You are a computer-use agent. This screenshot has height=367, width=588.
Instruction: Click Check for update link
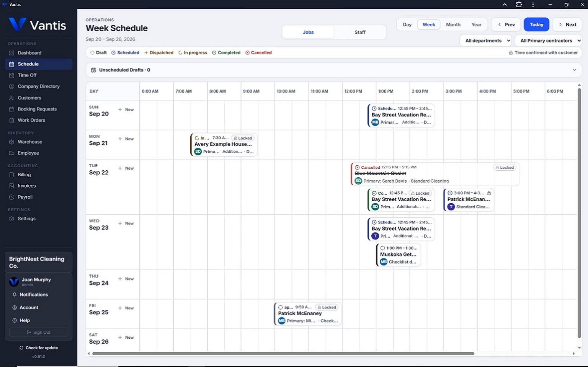click(x=39, y=348)
